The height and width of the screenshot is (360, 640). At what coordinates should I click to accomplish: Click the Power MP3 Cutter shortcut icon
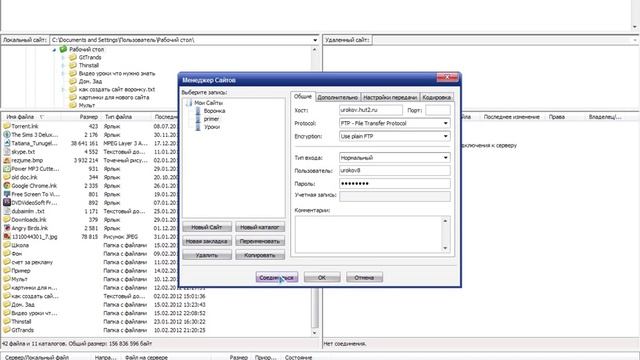pyautogui.click(x=7, y=169)
